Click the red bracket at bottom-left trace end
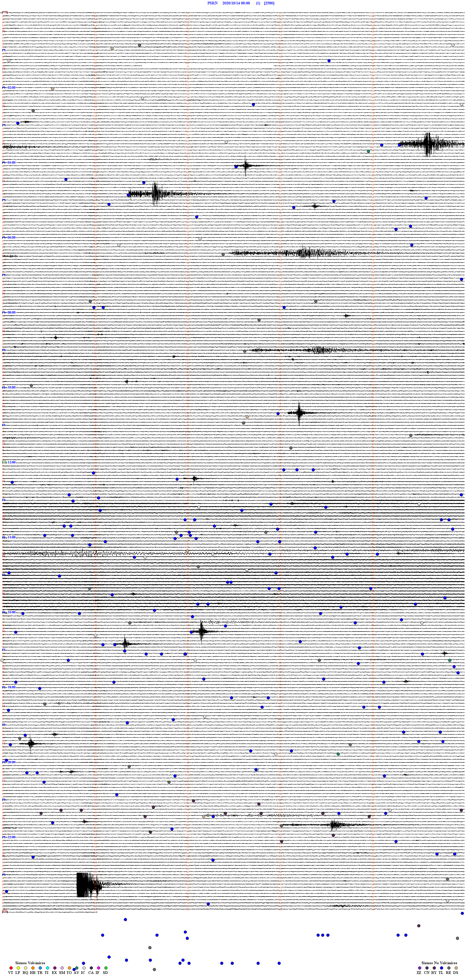The image size is (467, 980). (5, 912)
